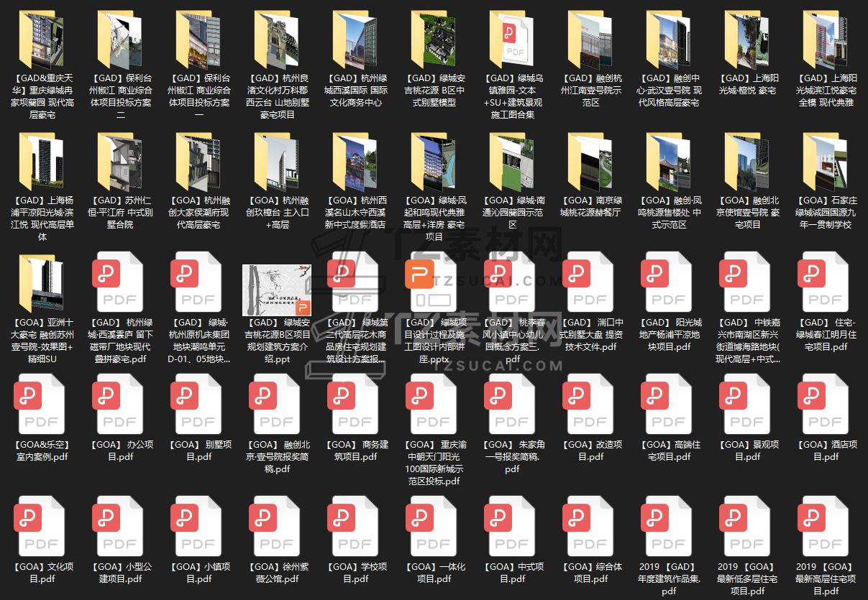Select the 融创北京使馆壹号院 豪宅项目 folder icon
The width and height of the screenshot is (868, 600).
748,162
